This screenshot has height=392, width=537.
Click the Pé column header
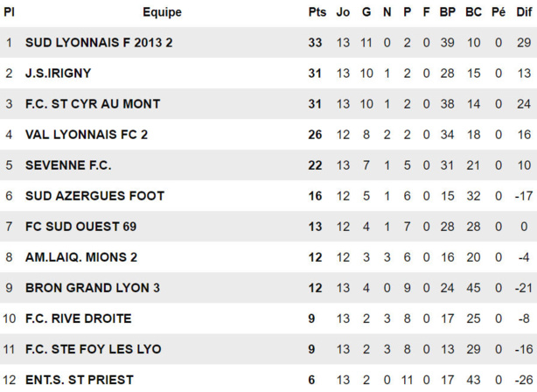point(499,12)
